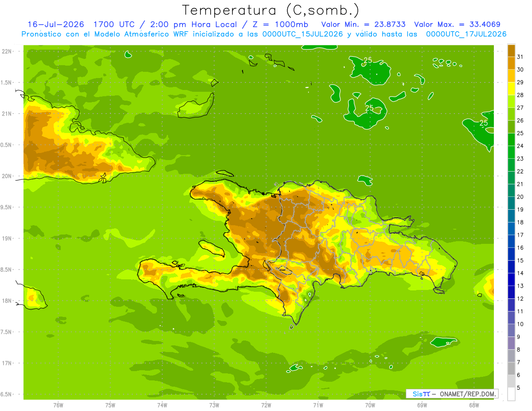Screen dimensions: 532x411
Task: Click the colorbar value label 31
Action: (x=520, y=57)
